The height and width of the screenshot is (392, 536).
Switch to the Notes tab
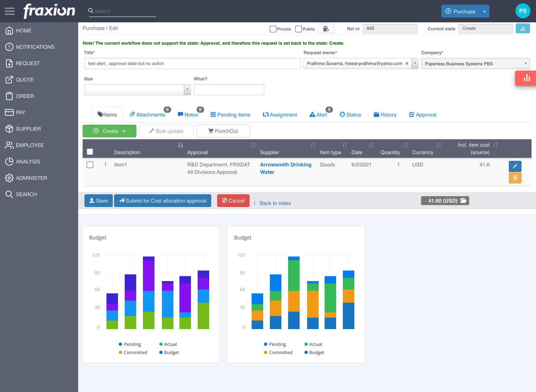point(188,115)
